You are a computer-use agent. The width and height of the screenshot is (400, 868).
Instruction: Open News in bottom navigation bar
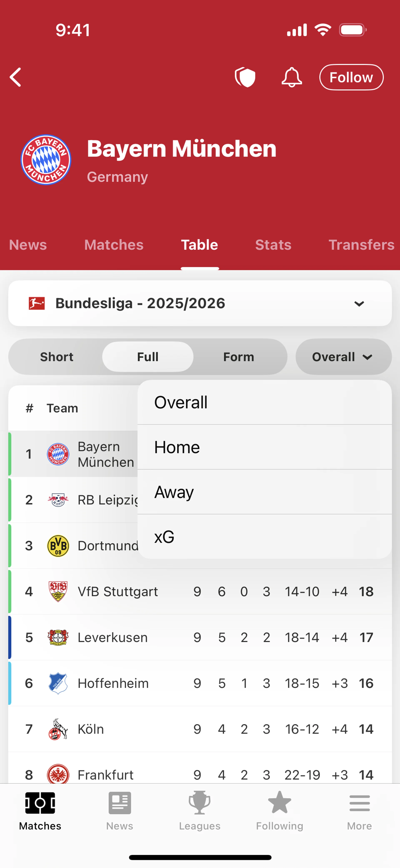(120, 811)
